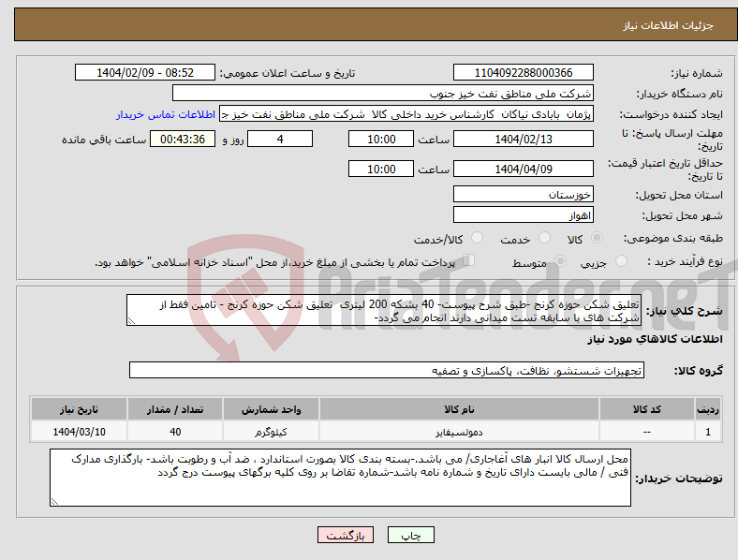738x560 pixels.
Task: Click the general description text area
Action: [384, 310]
